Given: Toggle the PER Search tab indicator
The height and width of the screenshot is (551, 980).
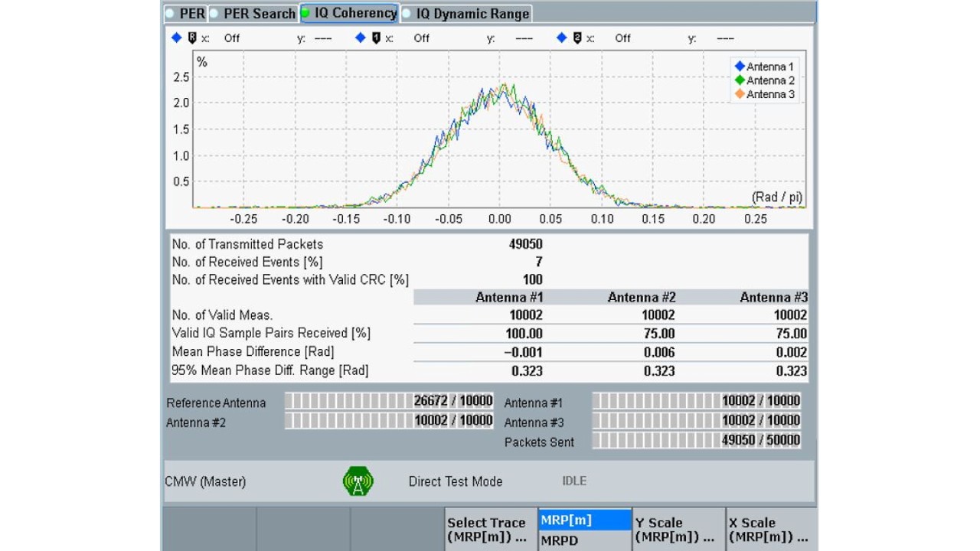Looking at the screenshot, I should coord(214,14).
